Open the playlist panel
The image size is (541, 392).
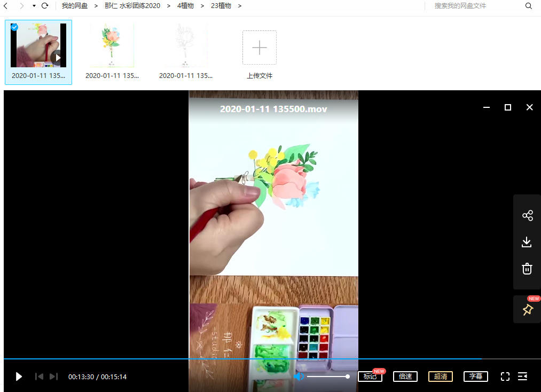click(522, 377)
